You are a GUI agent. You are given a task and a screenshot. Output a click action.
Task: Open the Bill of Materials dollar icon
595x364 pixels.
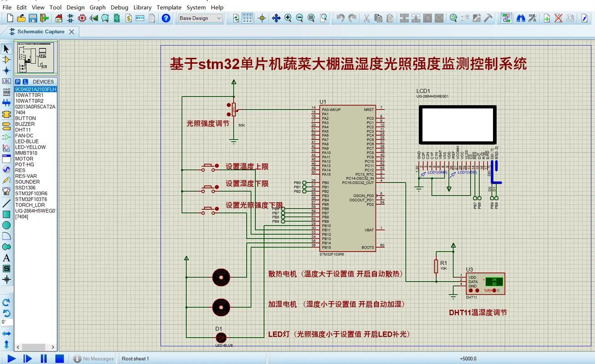tap(128, 18)
